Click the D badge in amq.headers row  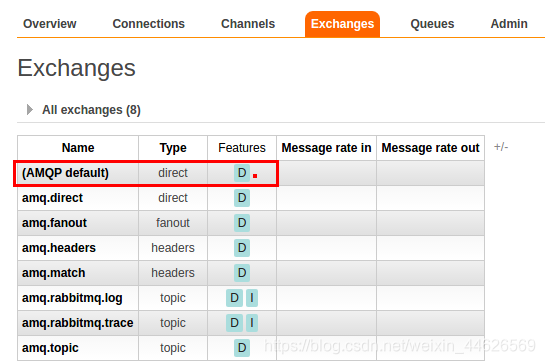242,248
